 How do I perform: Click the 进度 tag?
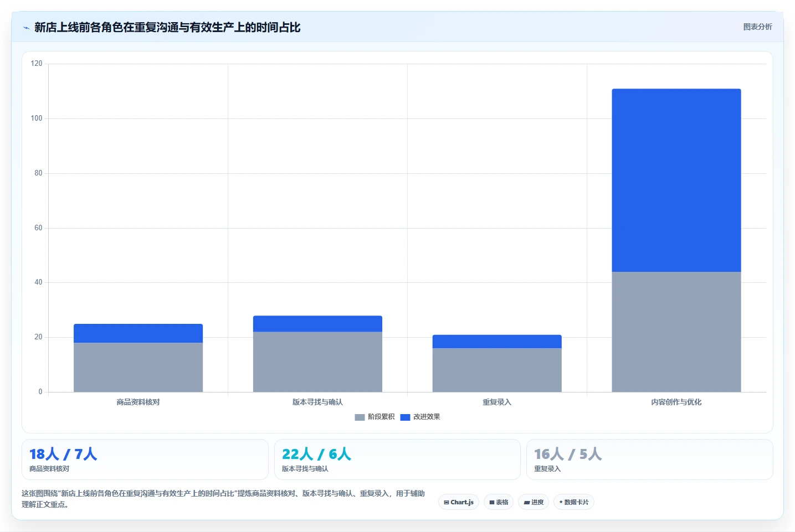(x=534, y=502)
